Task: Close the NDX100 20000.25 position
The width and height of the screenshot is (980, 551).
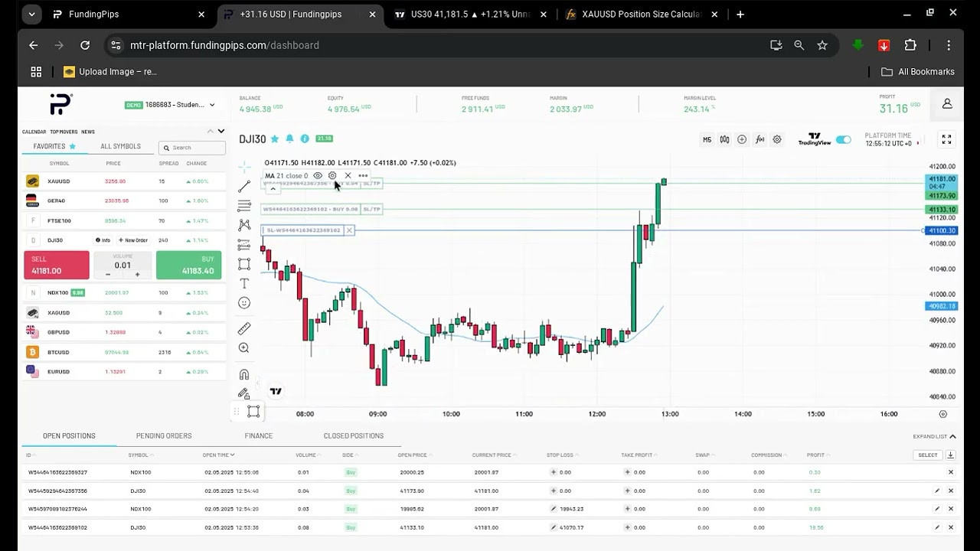Action: [951, 472]
